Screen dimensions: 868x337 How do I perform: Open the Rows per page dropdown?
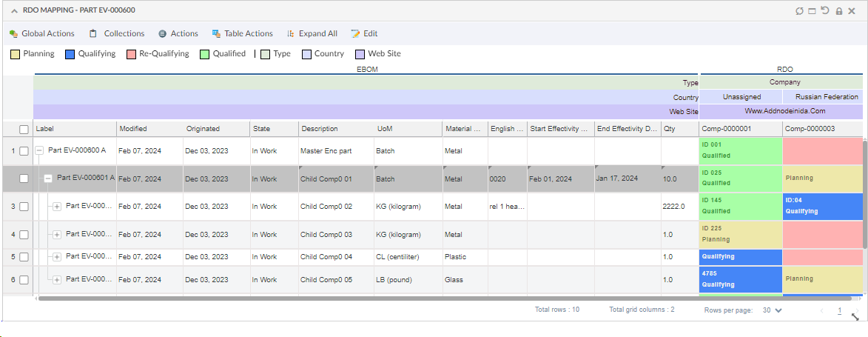(x=772, y=310)
